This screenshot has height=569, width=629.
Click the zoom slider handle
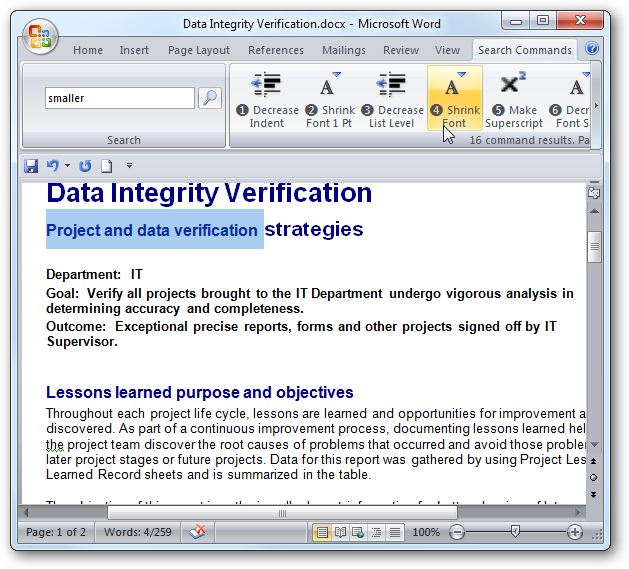515,532
